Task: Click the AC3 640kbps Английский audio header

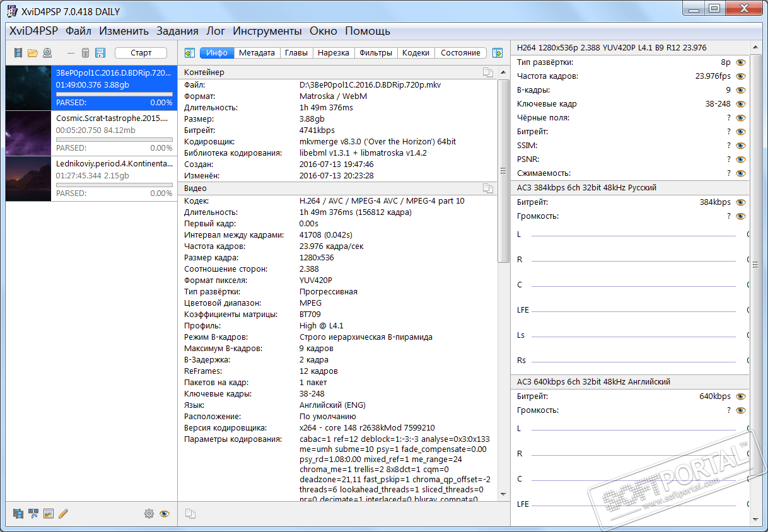Action: coord(630,382)
